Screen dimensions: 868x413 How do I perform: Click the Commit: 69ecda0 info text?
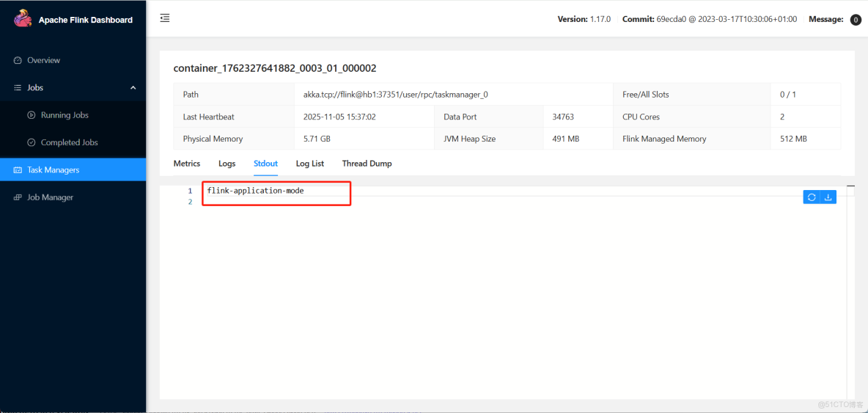tap(710, 19)
